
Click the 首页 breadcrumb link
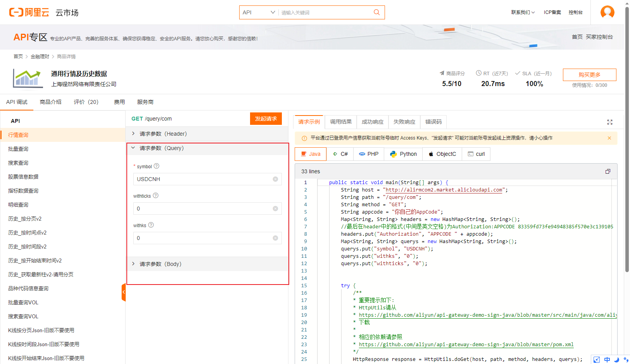point(18,57)
